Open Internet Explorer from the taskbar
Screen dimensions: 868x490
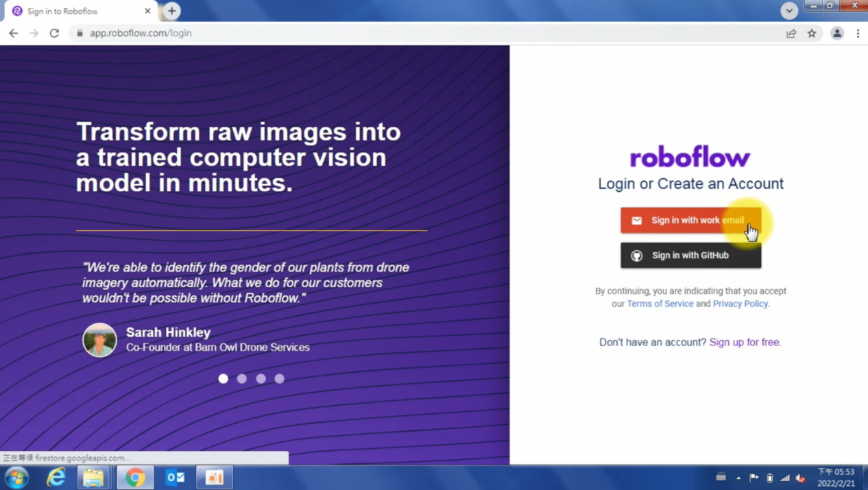tap(55, 477)
